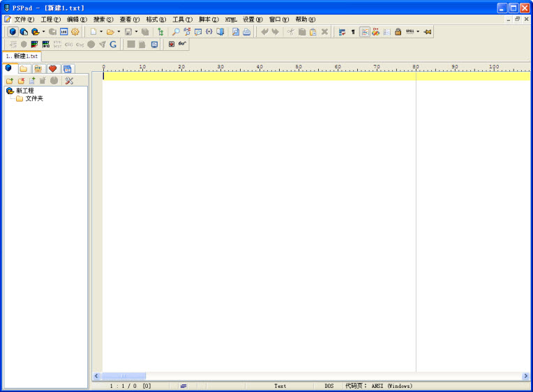Expand the Open file dropdown arrow
533x392 pixels.
coord(119,32)
